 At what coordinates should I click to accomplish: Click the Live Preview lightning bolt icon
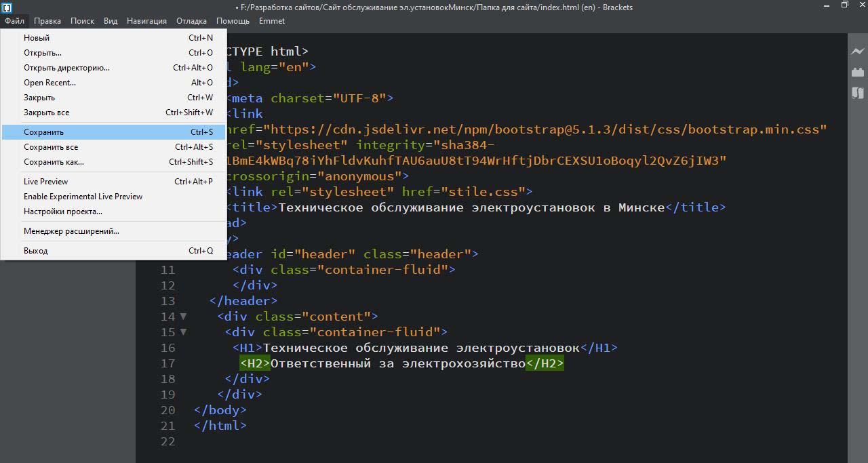857,52
